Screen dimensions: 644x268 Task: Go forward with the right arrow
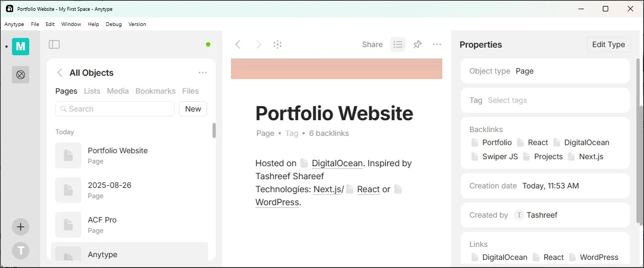[x=259, y=44]
